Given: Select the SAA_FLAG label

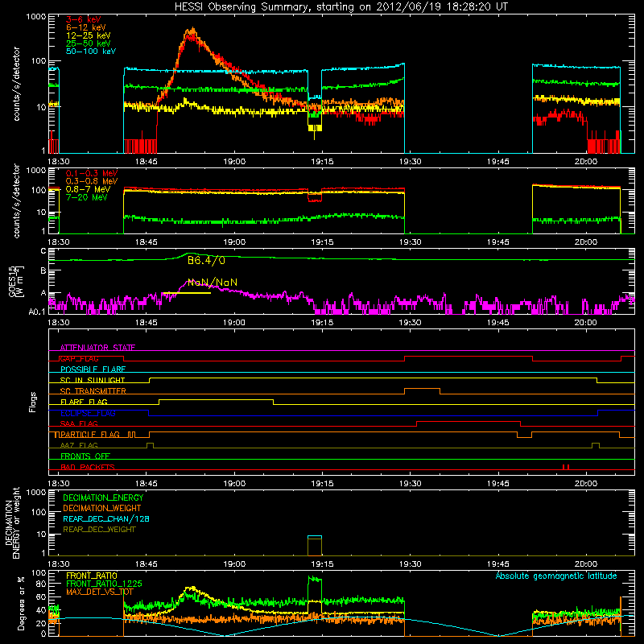Looking at the screenshot, I should click(79, 423).
